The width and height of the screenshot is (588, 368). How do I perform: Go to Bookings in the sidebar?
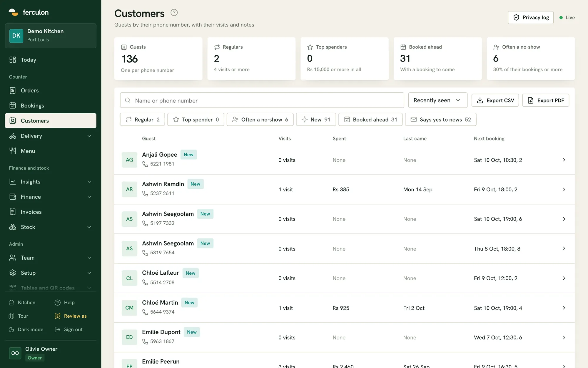coord(51,105)
